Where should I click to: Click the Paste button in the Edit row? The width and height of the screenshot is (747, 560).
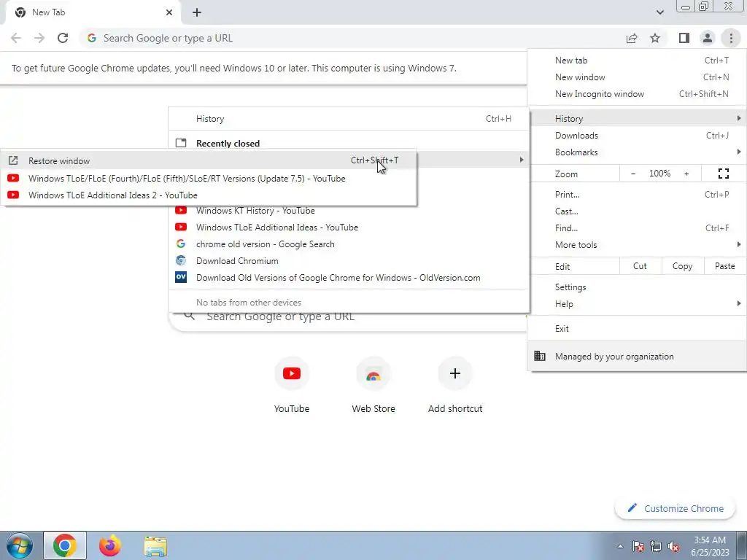[724, 266]
